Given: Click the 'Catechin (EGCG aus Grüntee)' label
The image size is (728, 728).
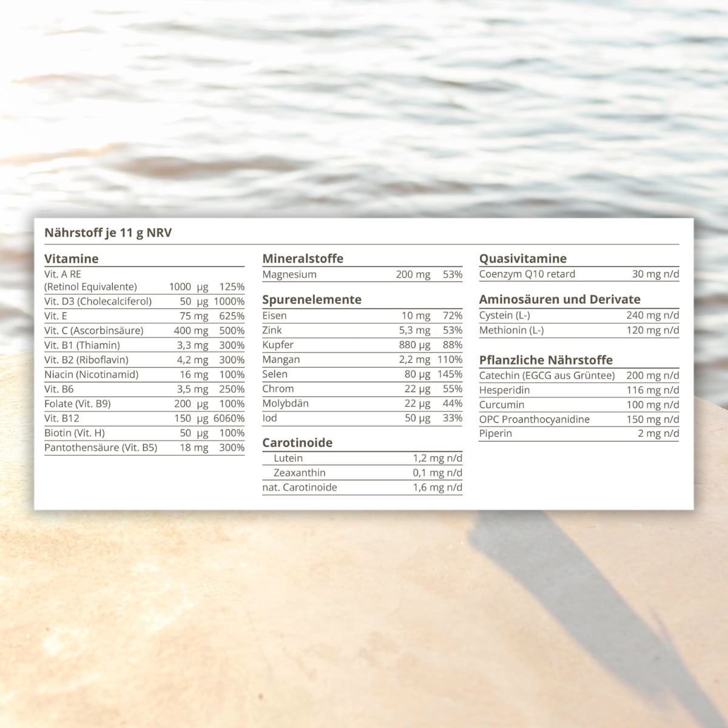Looking at the screenshot, I should pos(547,376).
